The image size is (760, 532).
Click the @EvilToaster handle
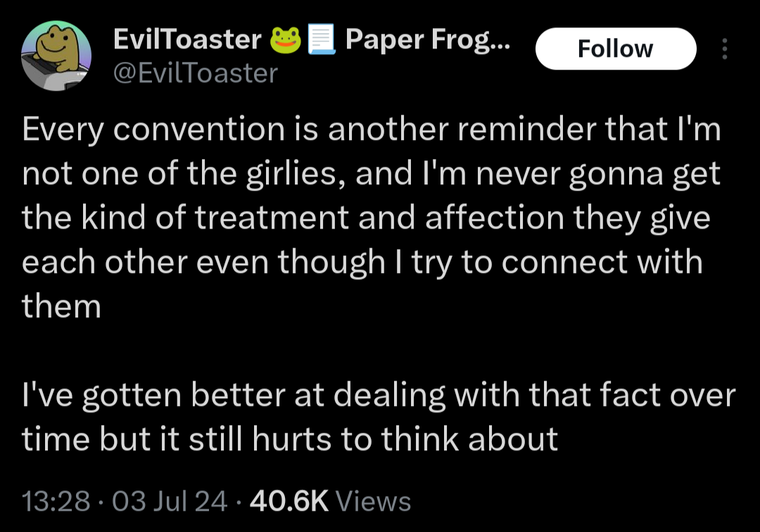196,74
